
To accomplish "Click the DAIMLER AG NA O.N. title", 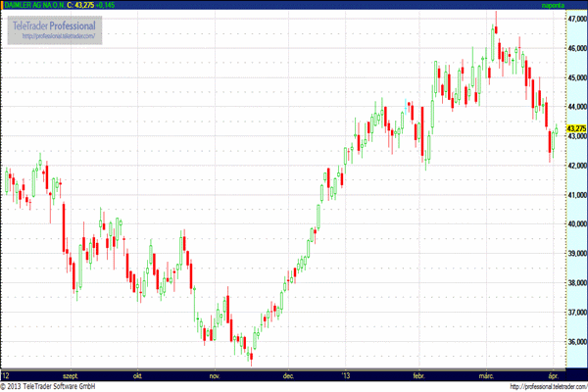I will (39, 5).
